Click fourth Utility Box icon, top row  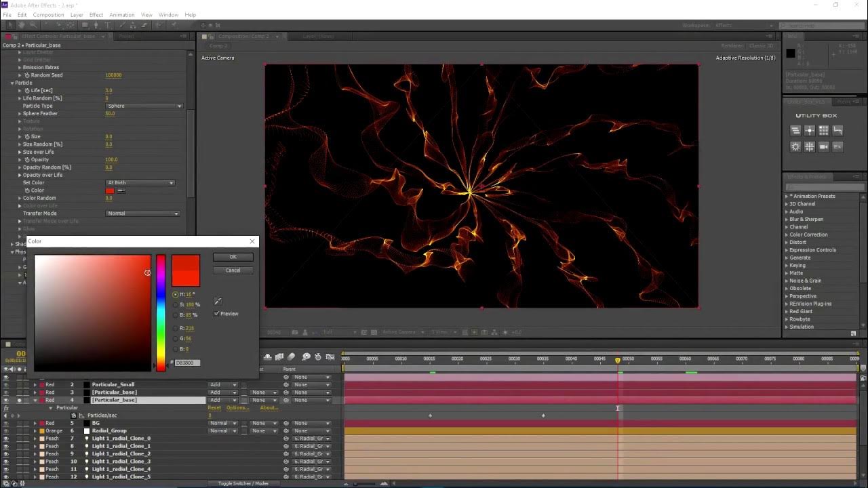tap(837, 131)
